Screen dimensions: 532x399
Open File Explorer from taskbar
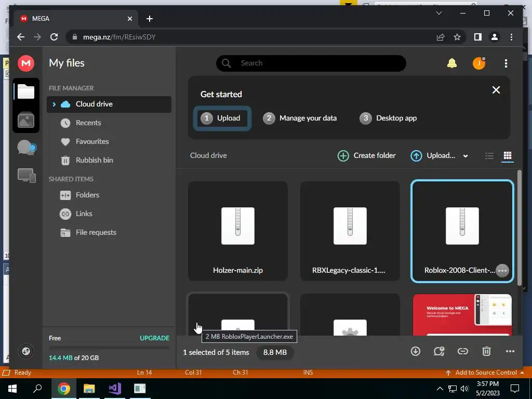(89, 388)
